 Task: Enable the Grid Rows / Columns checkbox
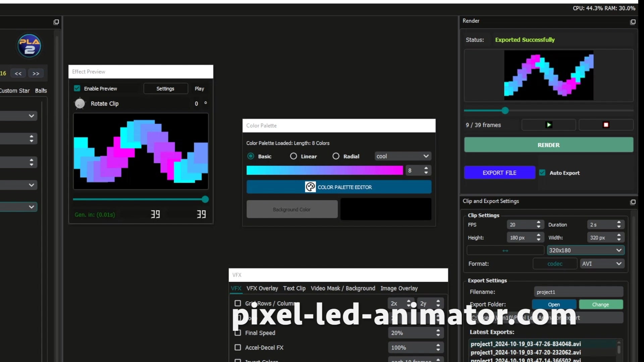pos(238,303)
